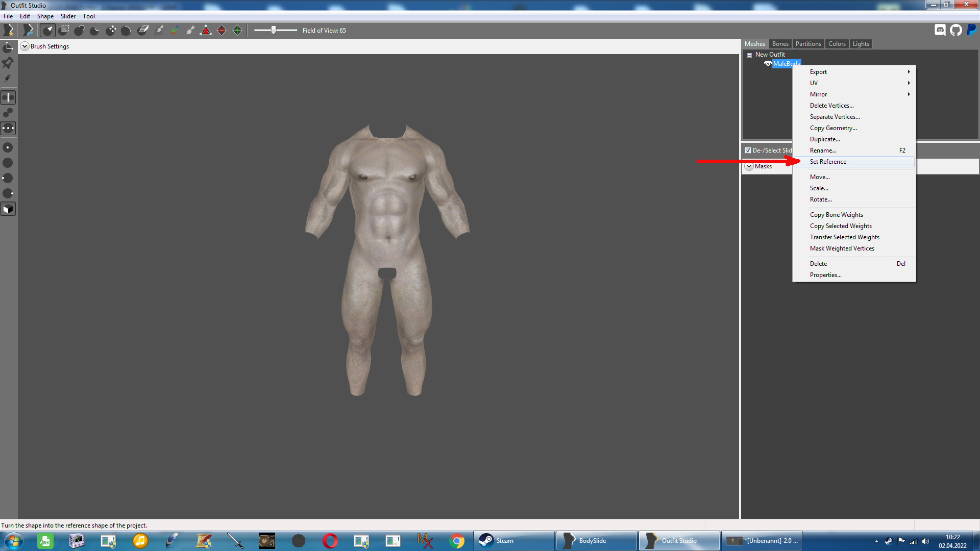Choose Mask Weighted Vertices entry
The width and height of the screenshot is (980, 551).
click(x=854, y=248)
